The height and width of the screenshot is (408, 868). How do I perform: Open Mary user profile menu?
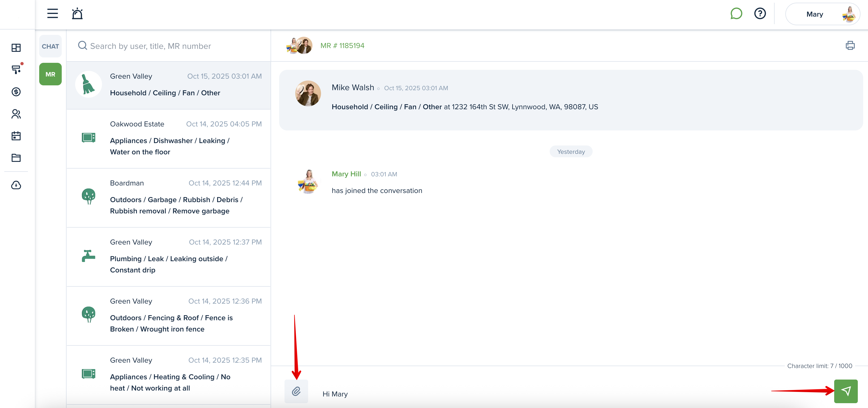(x=822, y=14)
